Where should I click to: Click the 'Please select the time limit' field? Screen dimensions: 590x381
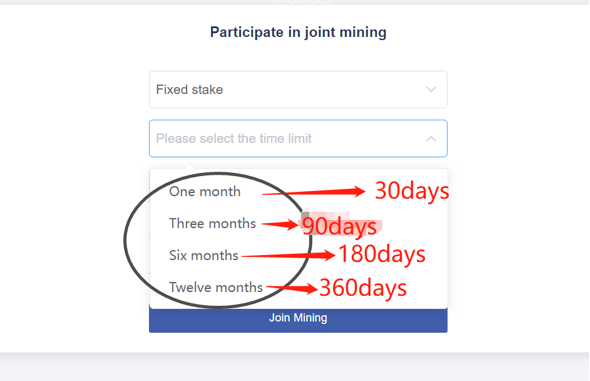point(298,138)
